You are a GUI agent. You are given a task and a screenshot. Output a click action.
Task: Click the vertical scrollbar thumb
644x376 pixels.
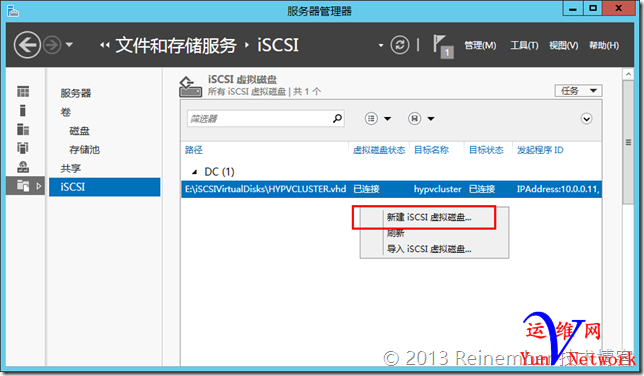pos(628,142)
